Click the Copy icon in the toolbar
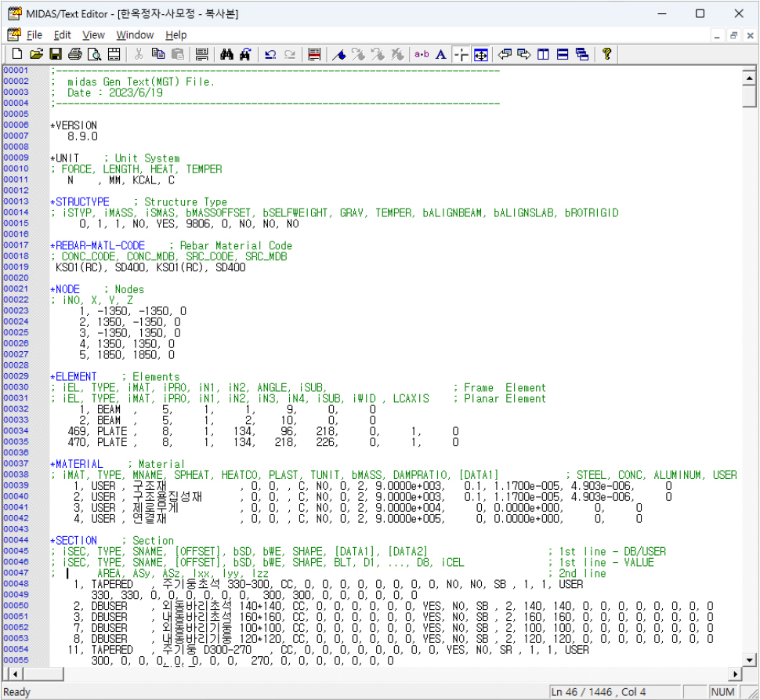 pos(158,54)
